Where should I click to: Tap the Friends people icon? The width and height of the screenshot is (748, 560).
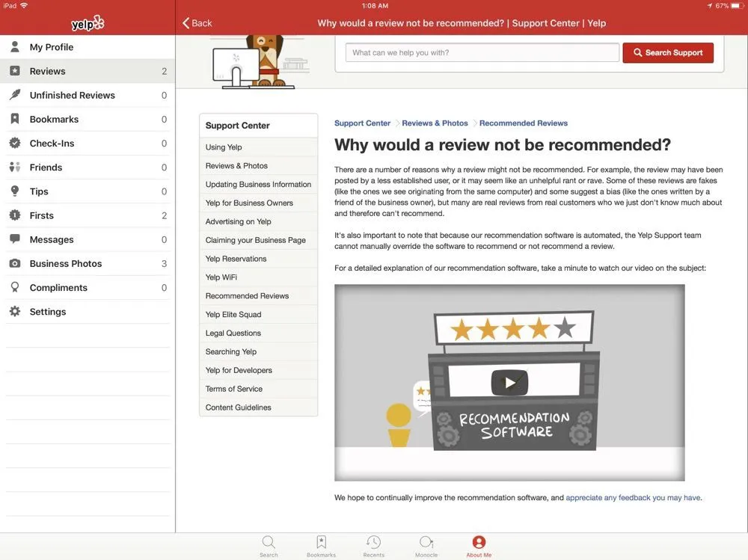pos(15,167)
